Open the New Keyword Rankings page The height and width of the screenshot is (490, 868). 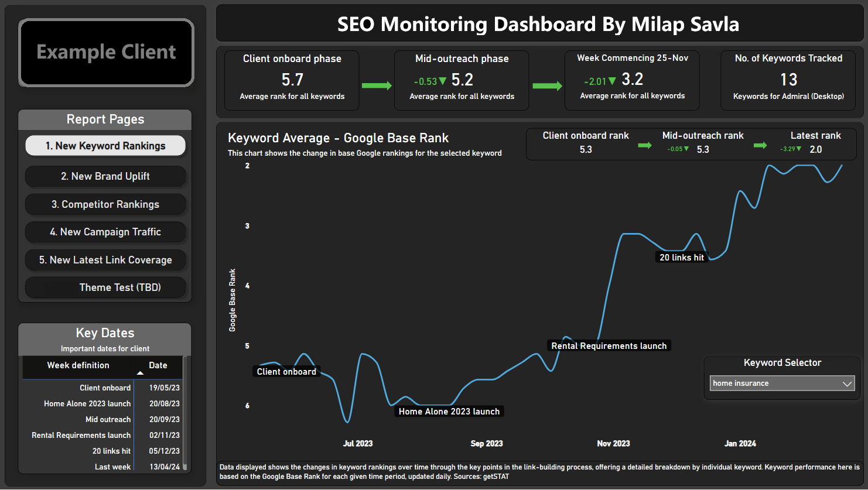pos(105,146)
